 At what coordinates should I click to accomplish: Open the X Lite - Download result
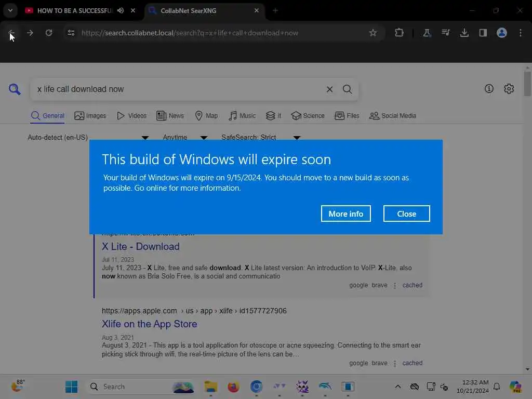[x=140, y=246]
